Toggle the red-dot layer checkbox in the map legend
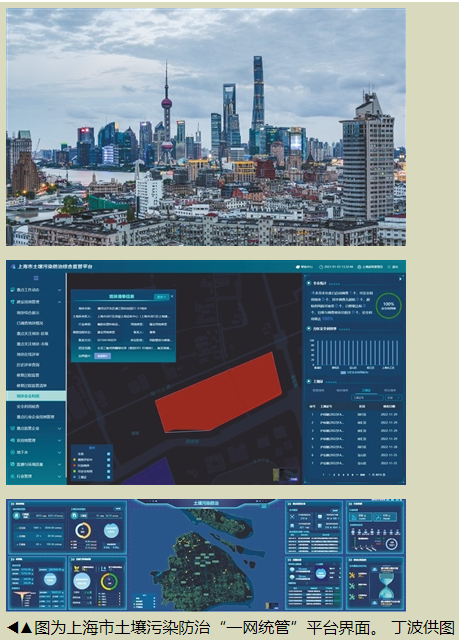 109,465
